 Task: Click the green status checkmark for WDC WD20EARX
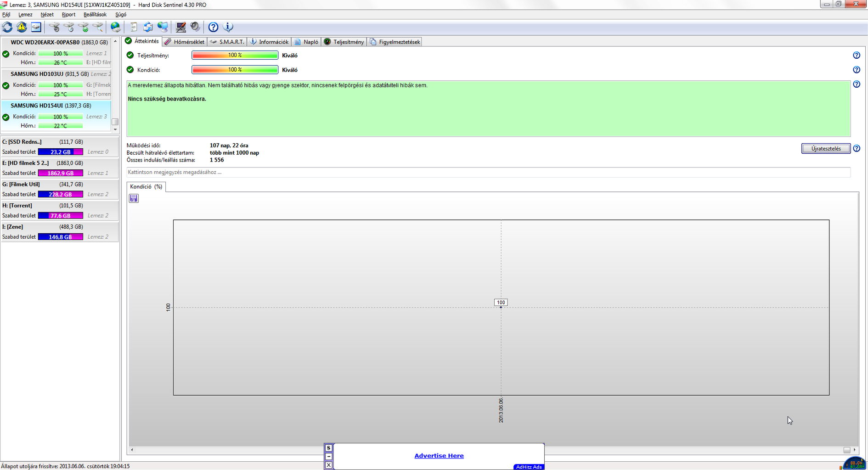[x=6, y=54]
